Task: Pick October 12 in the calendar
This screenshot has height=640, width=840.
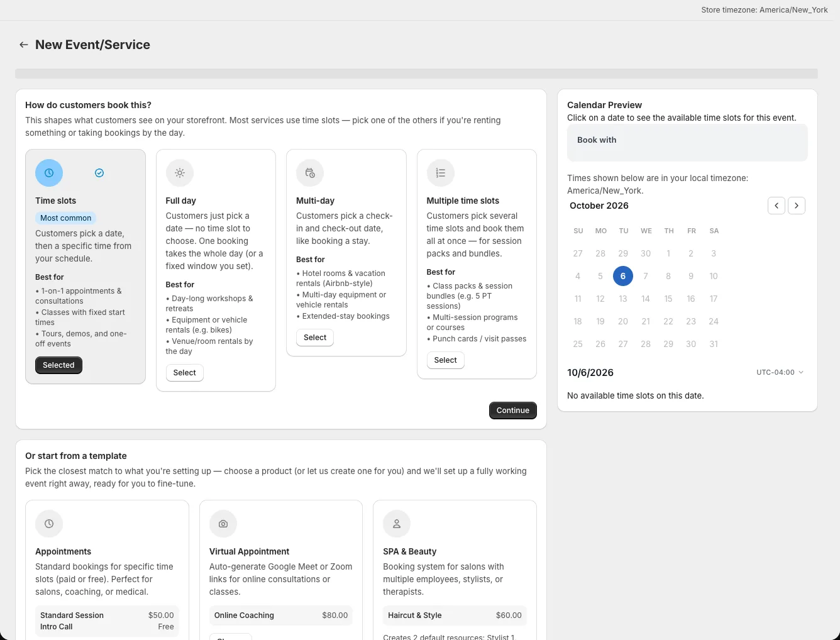Action: coord(600,299)
